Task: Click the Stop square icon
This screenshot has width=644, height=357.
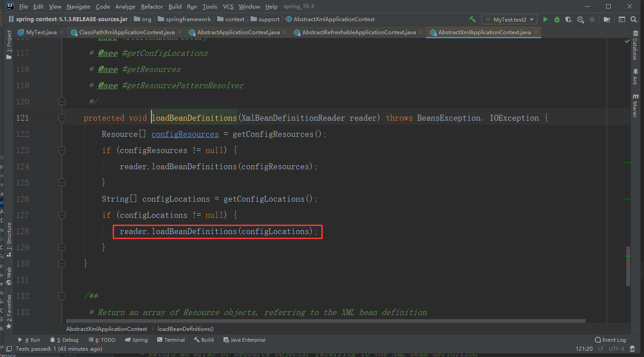Action: pos(592,19)
